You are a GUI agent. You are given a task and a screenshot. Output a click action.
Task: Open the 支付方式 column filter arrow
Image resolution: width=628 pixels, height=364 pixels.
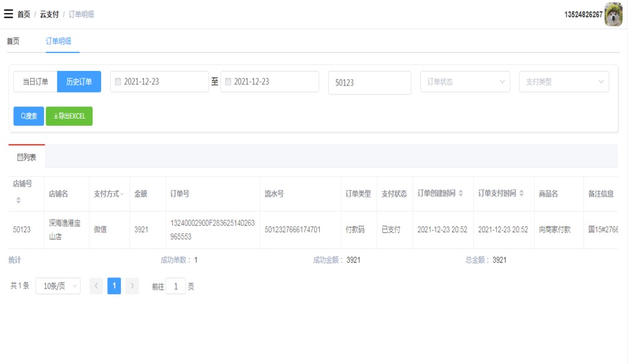(122, 194)
